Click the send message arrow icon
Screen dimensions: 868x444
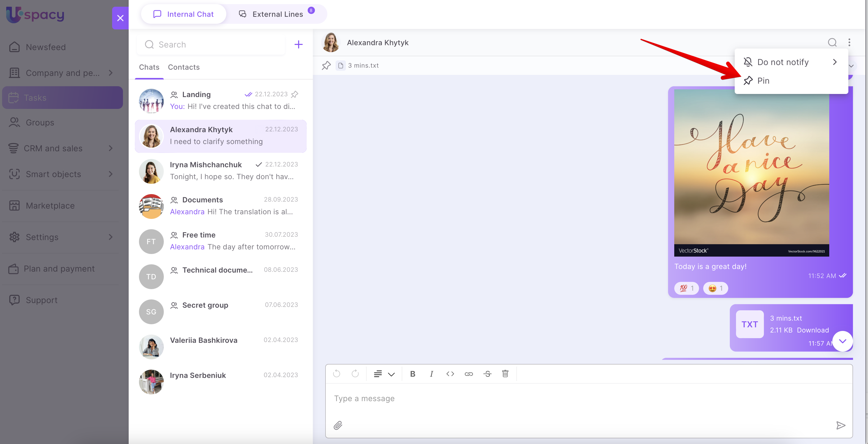(840, 425)
